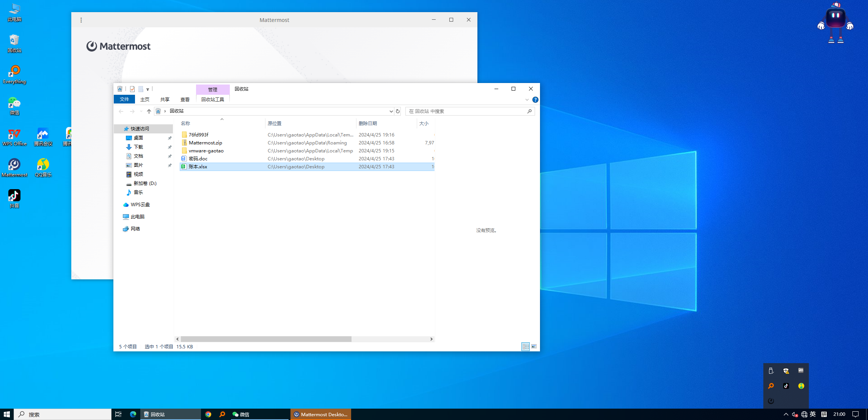Switch to details view mode
The width and height of the screenshot is (868, 420).
pos(526,346)
